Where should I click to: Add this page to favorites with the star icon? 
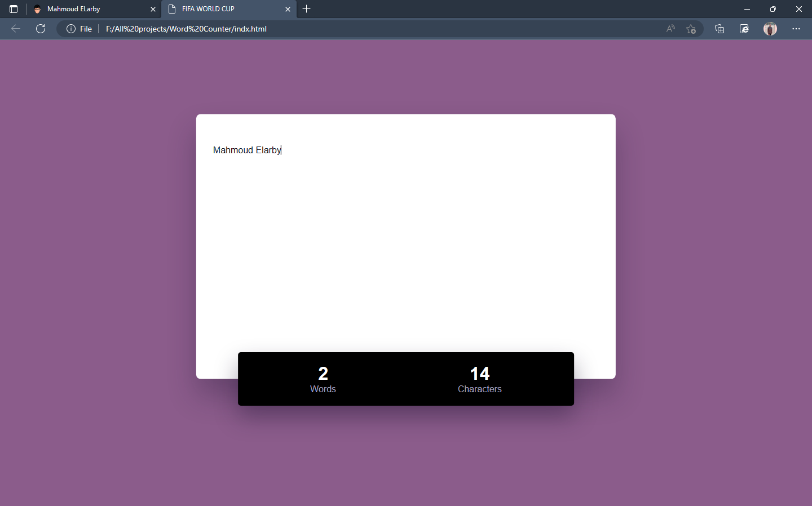click(691, 29)
